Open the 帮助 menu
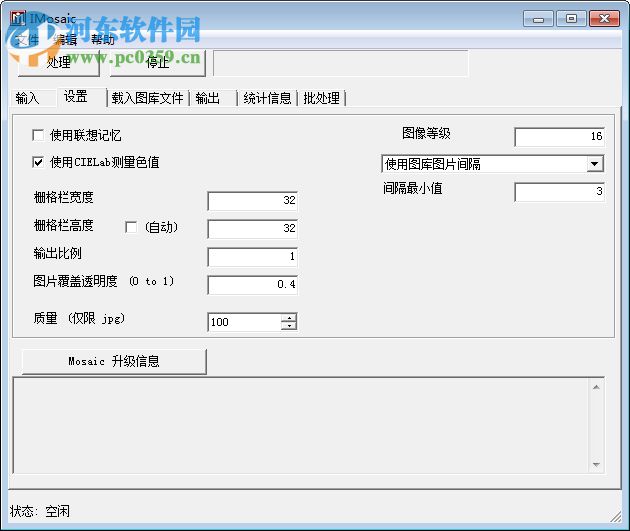The image size is (630, 531). click(x=102, y=39)
